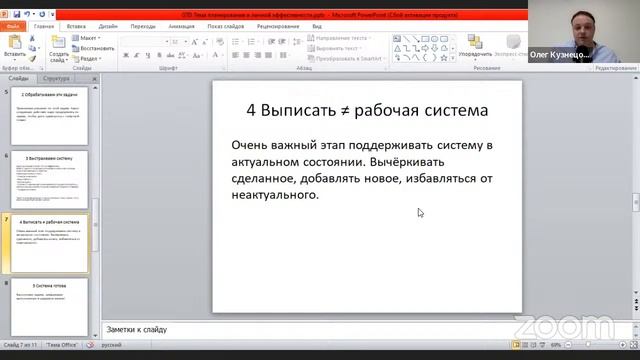Click the language indicator русский in status bar
Screen dimensions: 640x360
(x=111, y=345)
